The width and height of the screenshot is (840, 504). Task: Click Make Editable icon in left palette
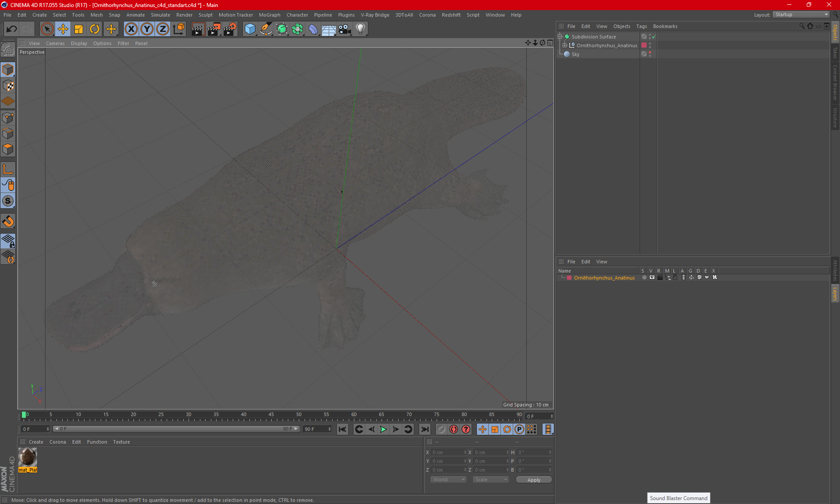(x=8, y=50)
